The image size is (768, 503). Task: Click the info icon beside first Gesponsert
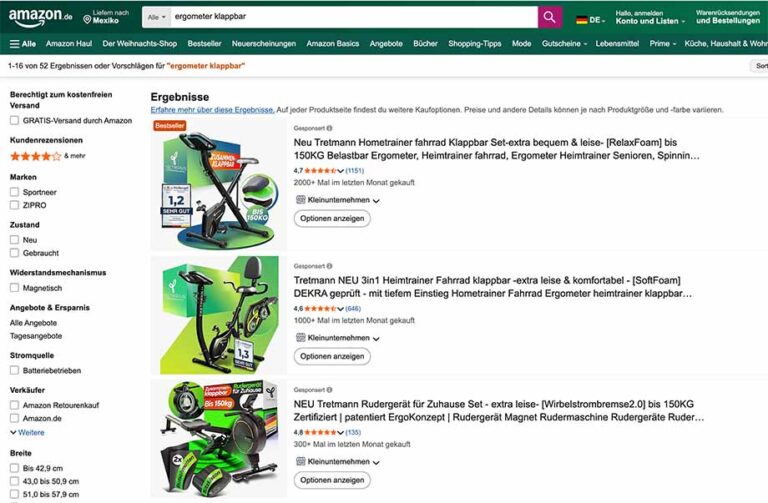pyautogui.click(x=330, y=128)
